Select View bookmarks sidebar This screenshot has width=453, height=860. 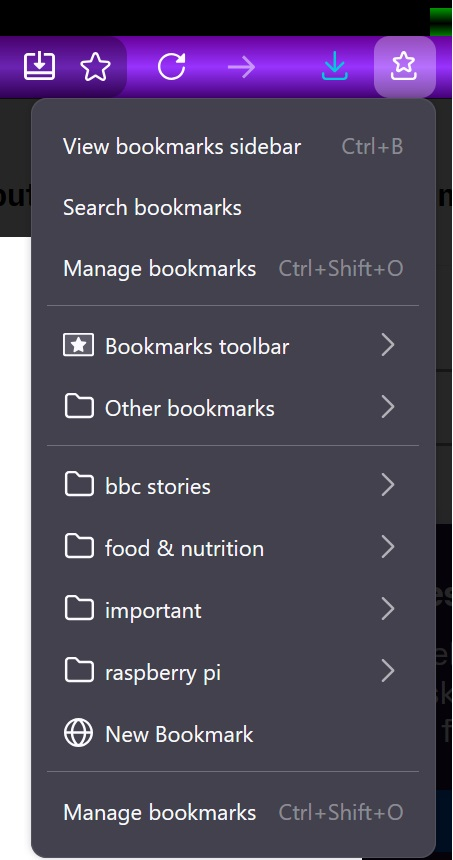[233, 146]
